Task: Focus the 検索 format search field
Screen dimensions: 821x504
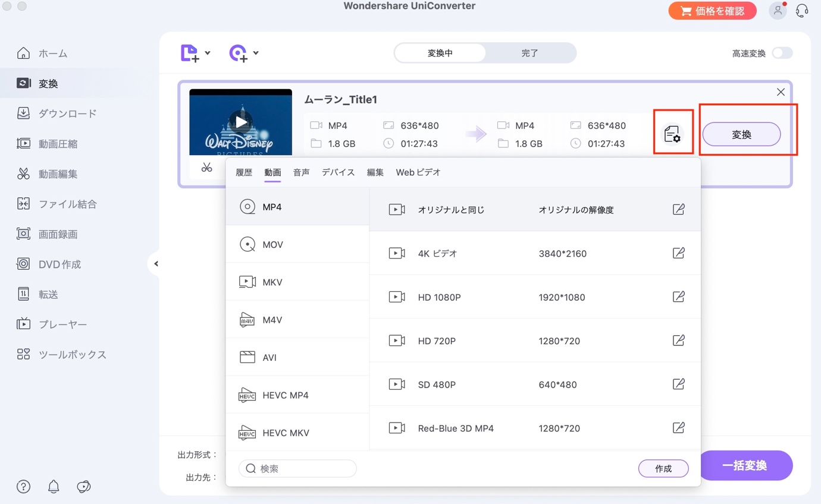Action: [x=297, y=468]
